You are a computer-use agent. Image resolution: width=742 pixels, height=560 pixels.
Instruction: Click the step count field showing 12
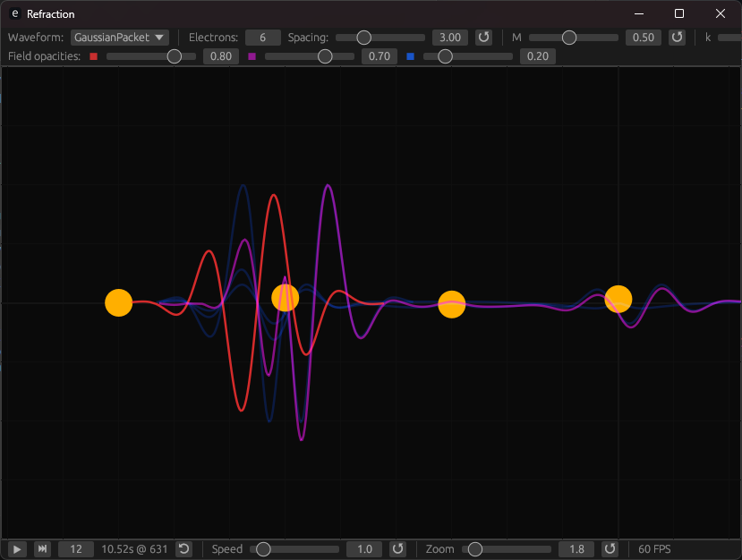pyautogui.click(x=76, y=549)
